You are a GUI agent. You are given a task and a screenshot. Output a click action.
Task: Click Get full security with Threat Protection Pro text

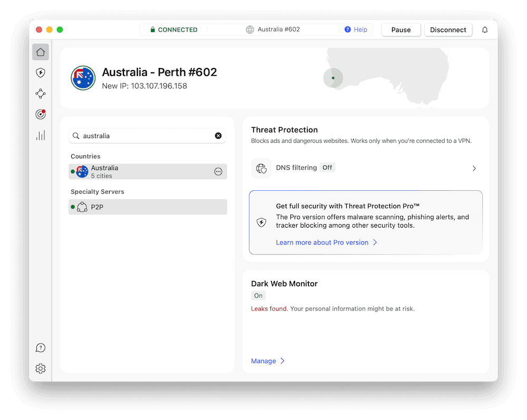[347, 206]
